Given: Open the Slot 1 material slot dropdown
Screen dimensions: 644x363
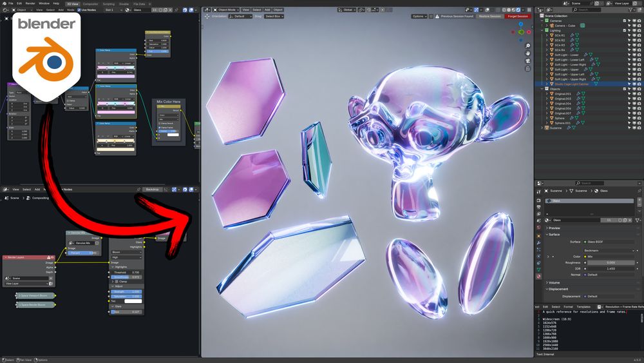Looking at the screenshot, I should tap(114, 10).
